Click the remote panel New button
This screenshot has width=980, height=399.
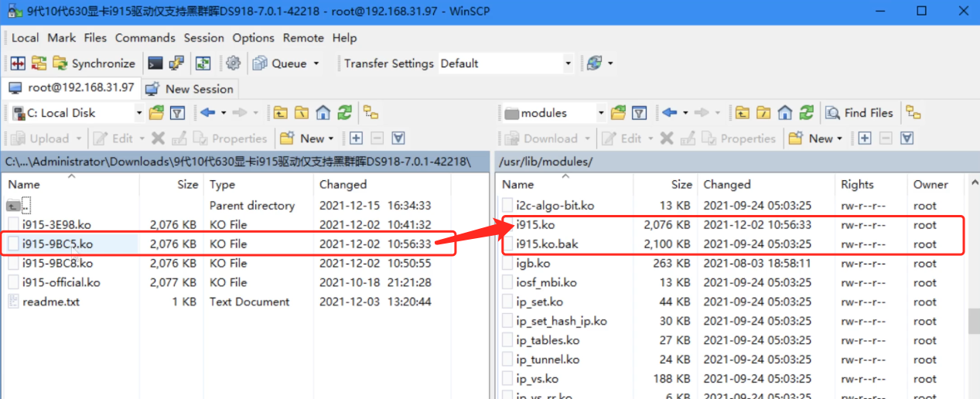click(x=815, y=138)
